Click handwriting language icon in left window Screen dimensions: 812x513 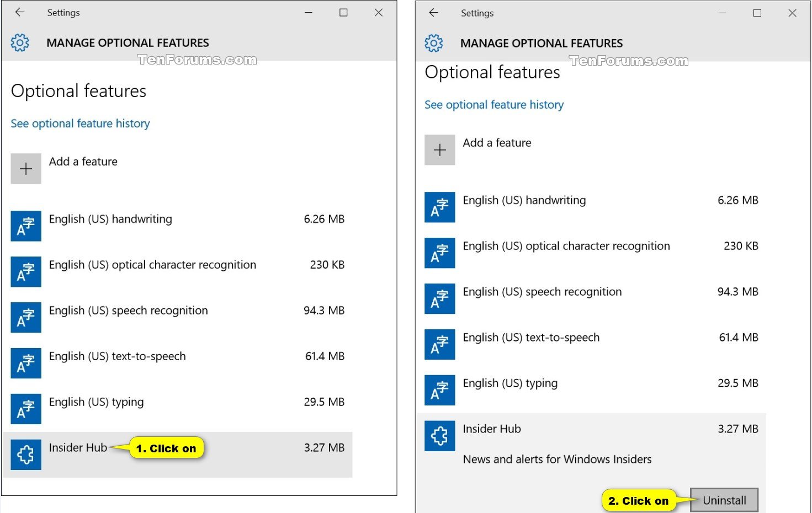tap(26, 226)
